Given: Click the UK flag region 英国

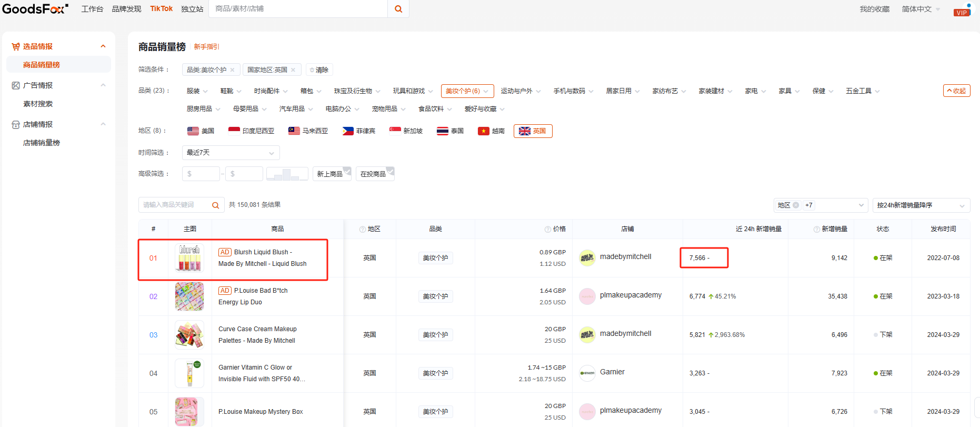Looking at the screenshot, I should coord(533,131).
